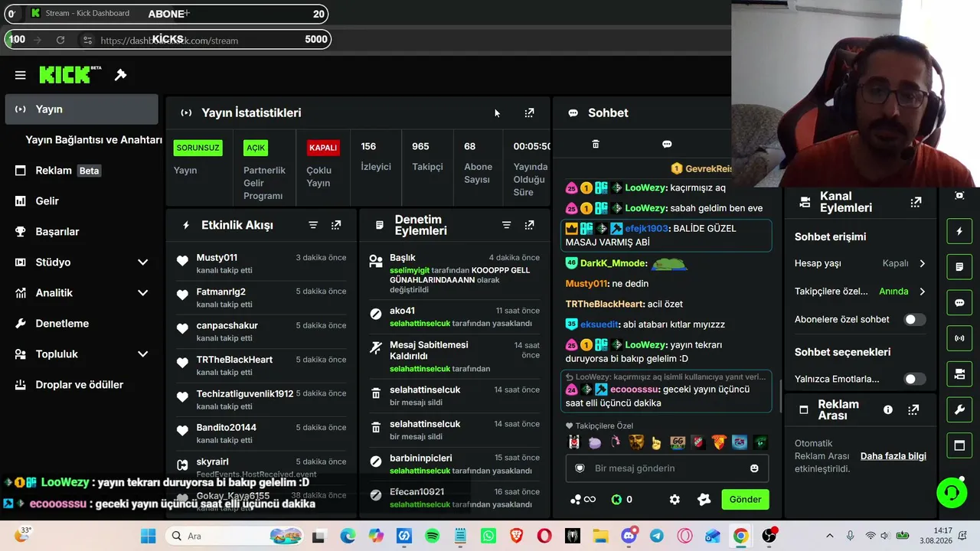980x551 pixels.
Task: Click in the Bir mesaj gönderin field
Action: pos(667,468)
